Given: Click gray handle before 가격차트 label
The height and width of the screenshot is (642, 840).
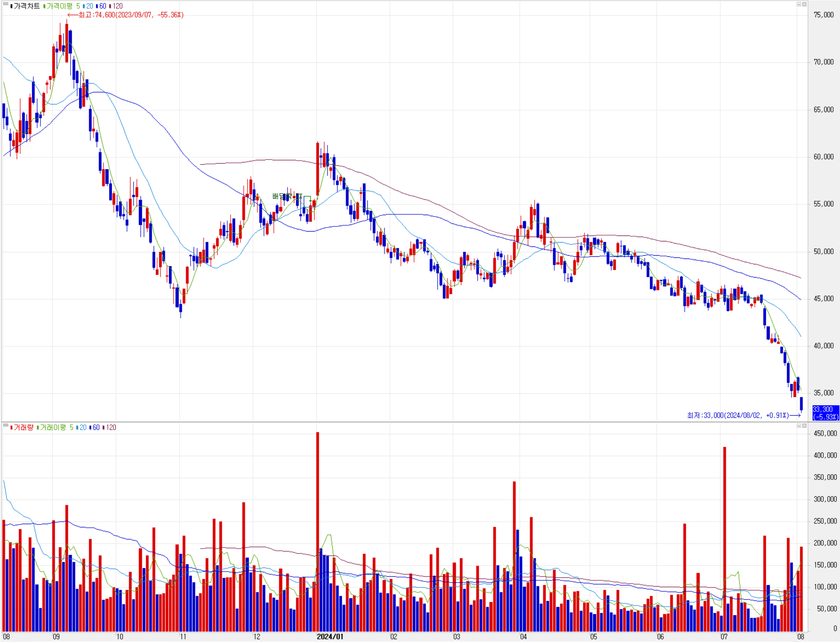Looking at the screenshot, I should pos(5,4).
